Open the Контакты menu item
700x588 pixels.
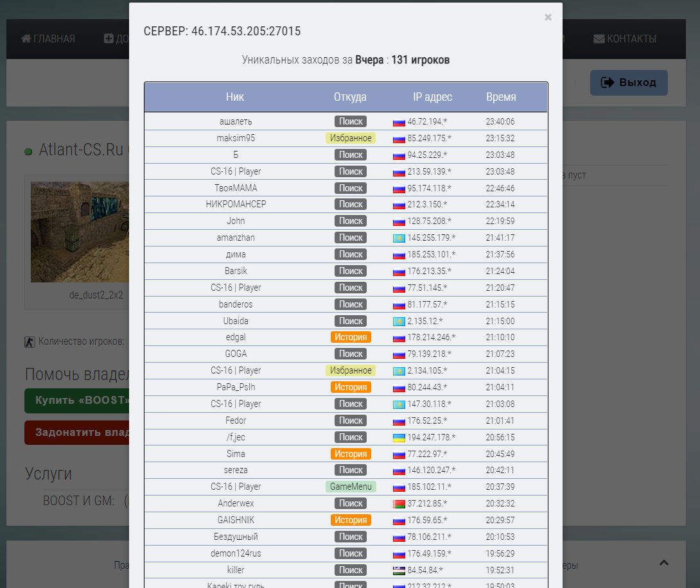pos(625,39)
